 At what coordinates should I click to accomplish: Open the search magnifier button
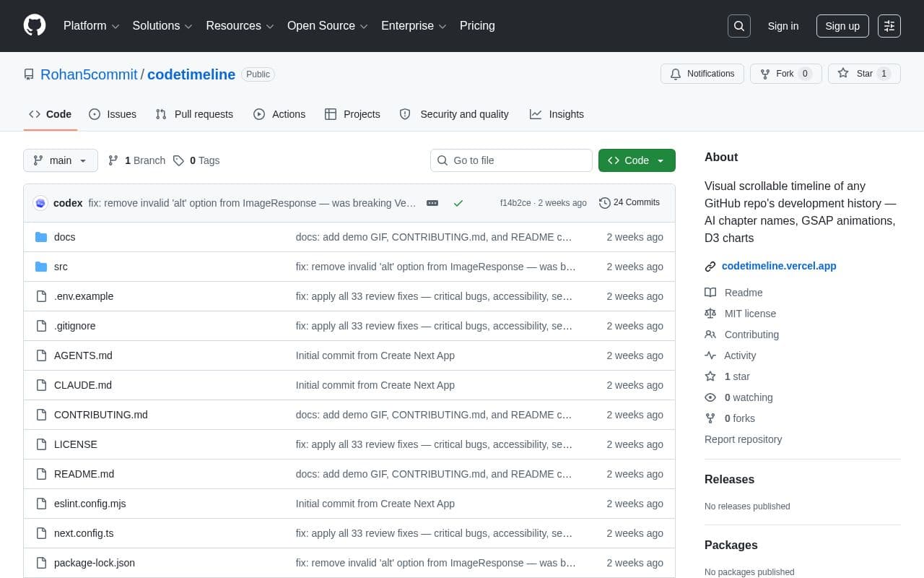739,26
